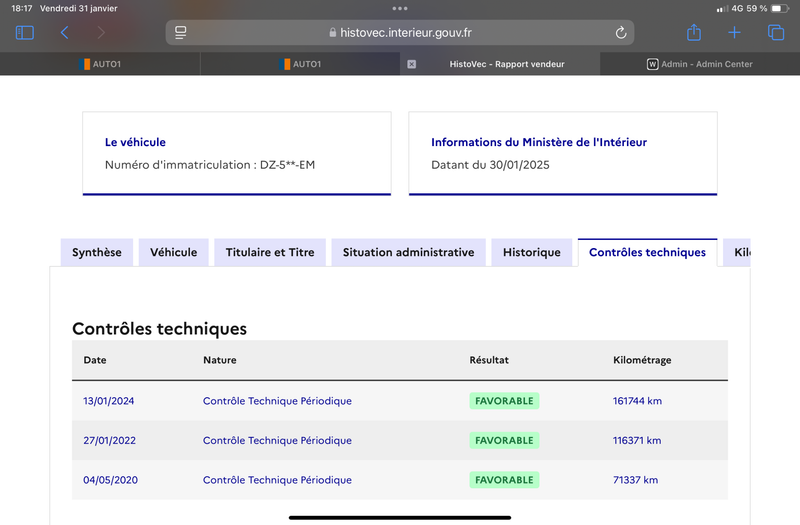Select the Situation administrative tab
This screenshot has height=525, width=800.
409,253
